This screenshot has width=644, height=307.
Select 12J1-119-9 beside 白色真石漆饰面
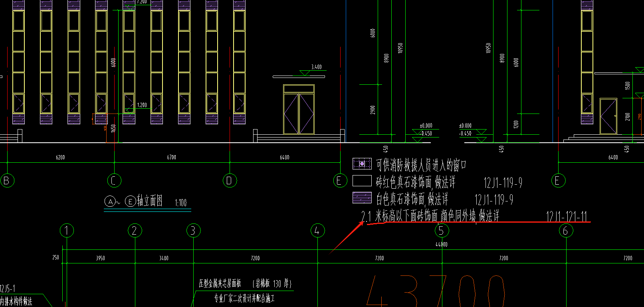(x=494, y=199)
